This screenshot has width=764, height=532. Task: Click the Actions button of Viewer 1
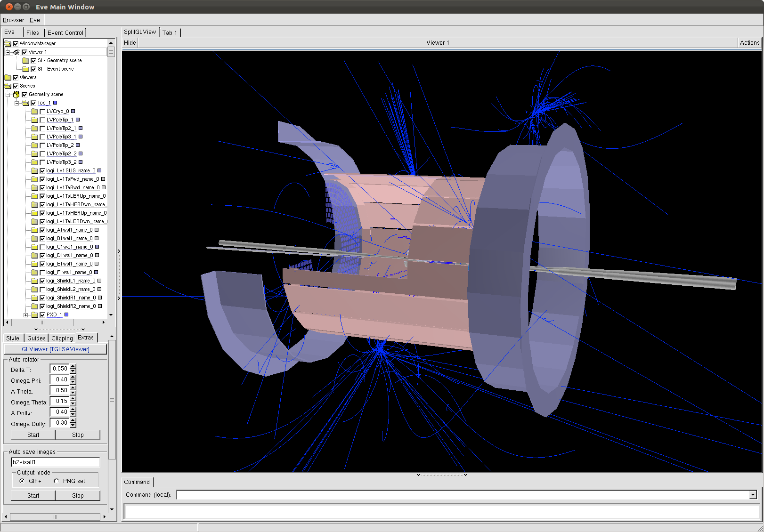tap(749, 43)
